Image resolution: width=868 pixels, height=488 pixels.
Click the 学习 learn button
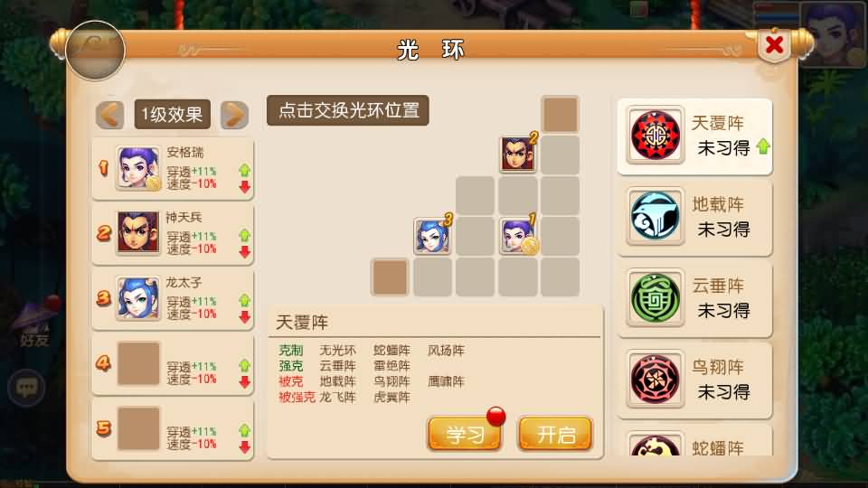(x=464, y=434)
